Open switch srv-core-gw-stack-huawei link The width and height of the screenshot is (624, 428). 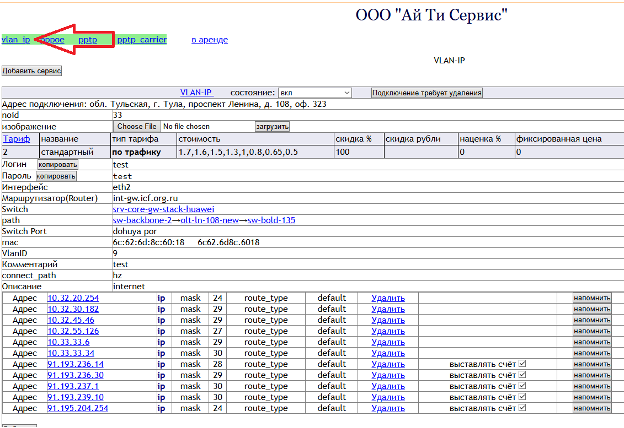tap(164, 209)
